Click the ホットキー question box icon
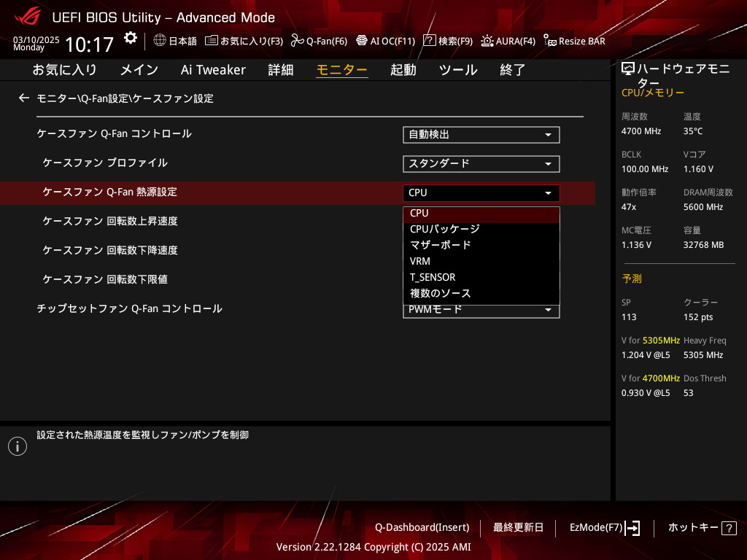This screenshot has width=747, height=560. 729,528
